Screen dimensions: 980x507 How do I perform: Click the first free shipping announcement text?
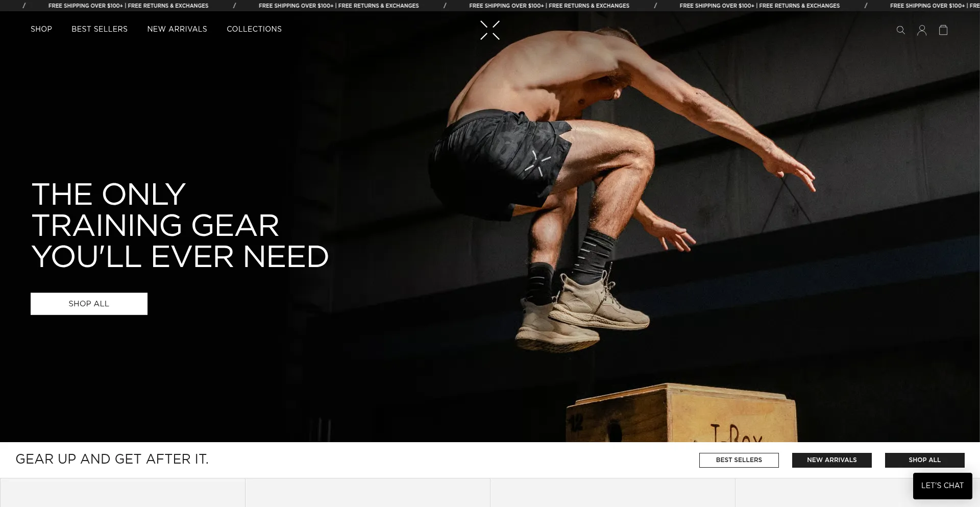[128, 6]
